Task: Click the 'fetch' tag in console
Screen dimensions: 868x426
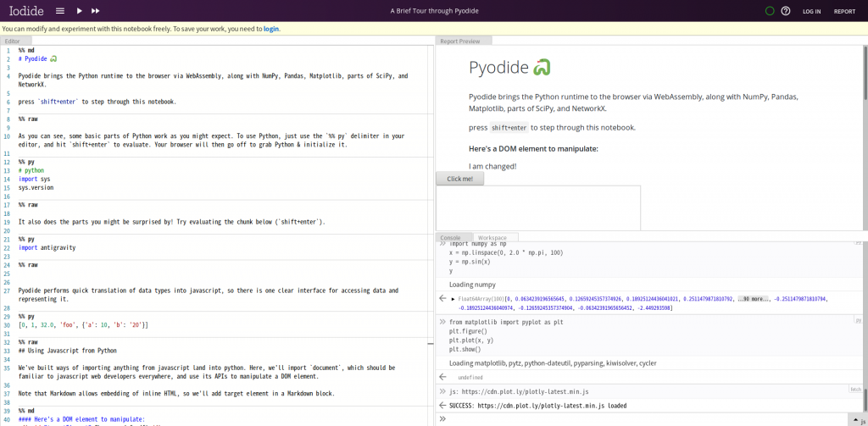Action: pos(856,390)
